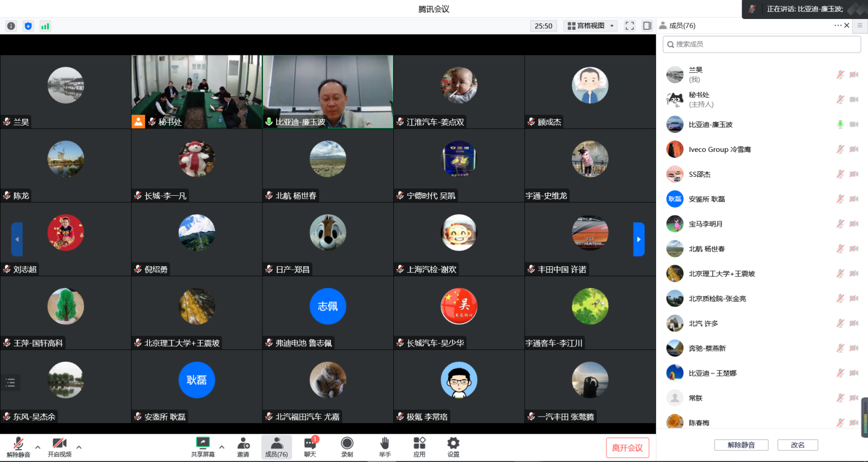The height and width of the screenshot is (462, 868).
Task: Open the Share Screen (共享屏幕) tool
Action: (202, 447)
